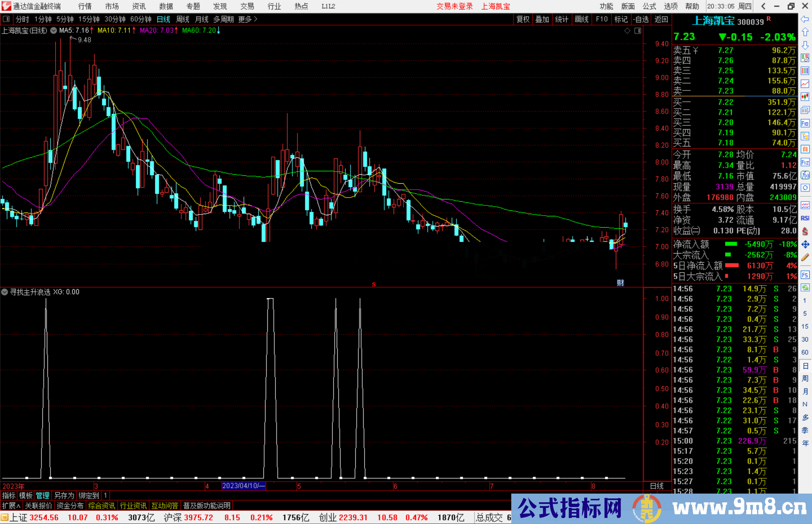The width and height of the screenshot is (812, 524).
Task: Click the RSI indicator sidebar icon
Action: pos(805,218)
